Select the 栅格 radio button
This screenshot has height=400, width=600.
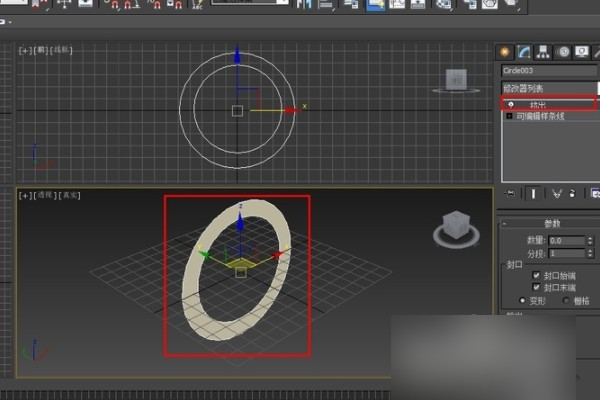(x=566, y=300)
